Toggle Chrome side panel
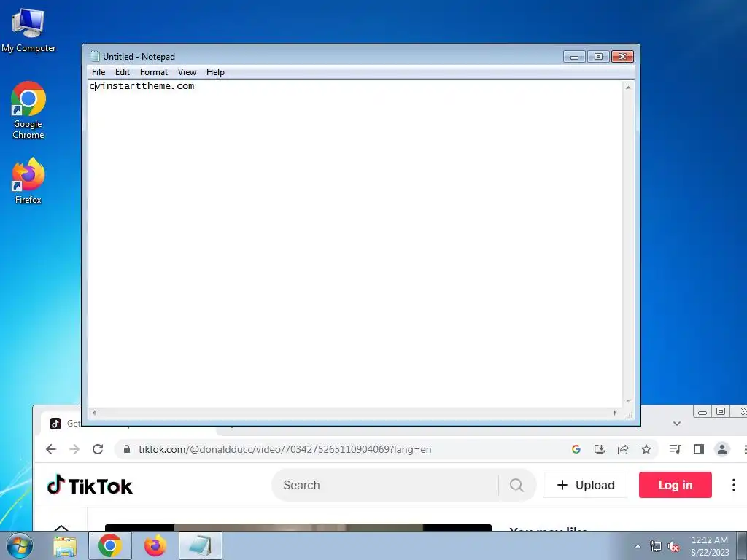 (x=698, y=449)
